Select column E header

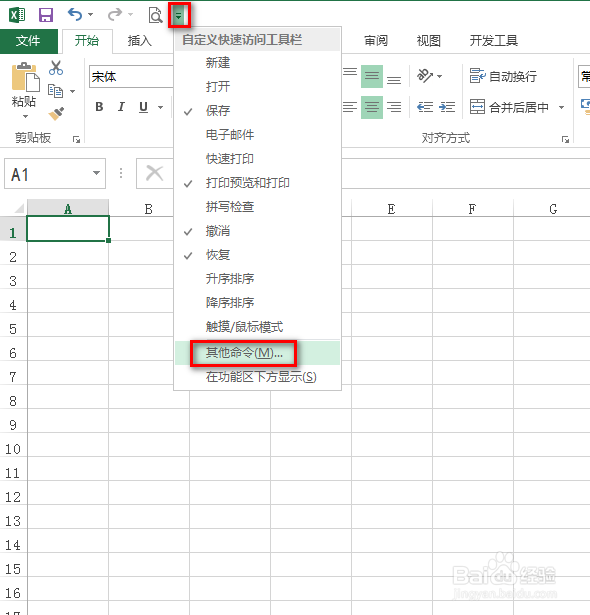392,209
